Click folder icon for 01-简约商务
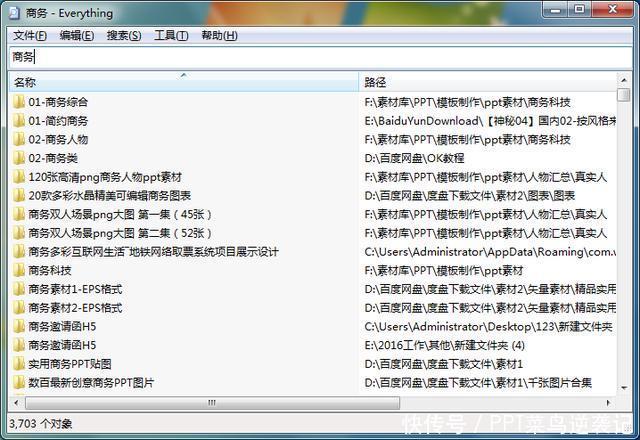Screen dimensions: 640x440 coord(19,120)
